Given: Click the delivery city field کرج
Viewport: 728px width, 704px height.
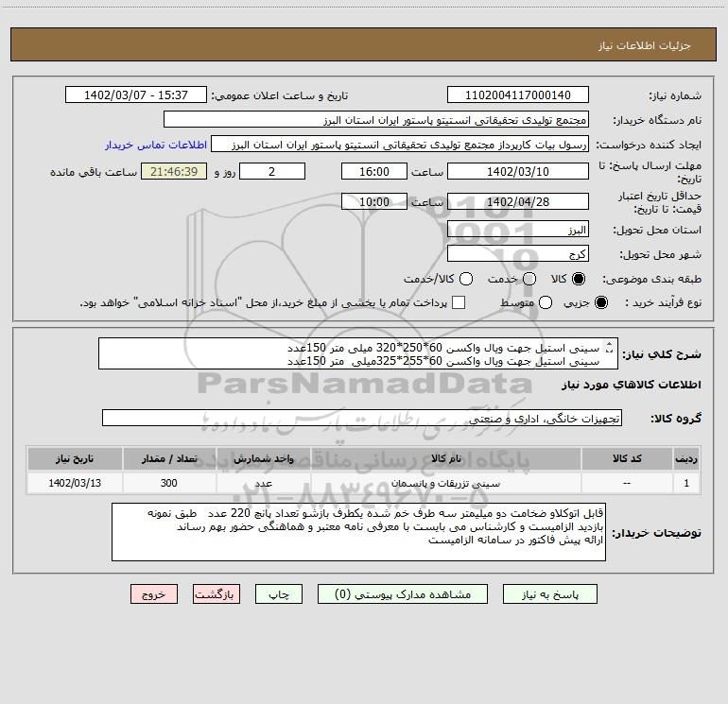Looking at the screenshot, I should (x=518, y=254).
